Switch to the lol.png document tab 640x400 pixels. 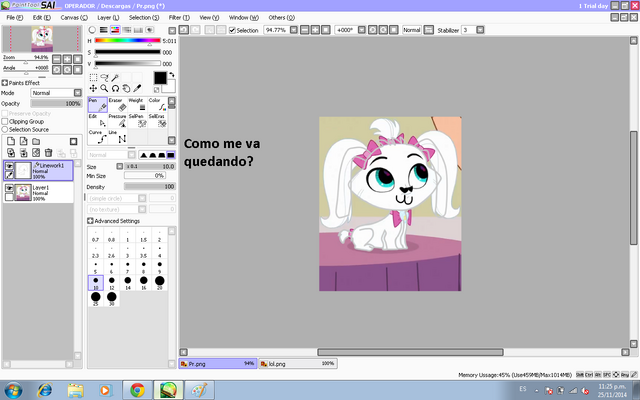[298, 364]
